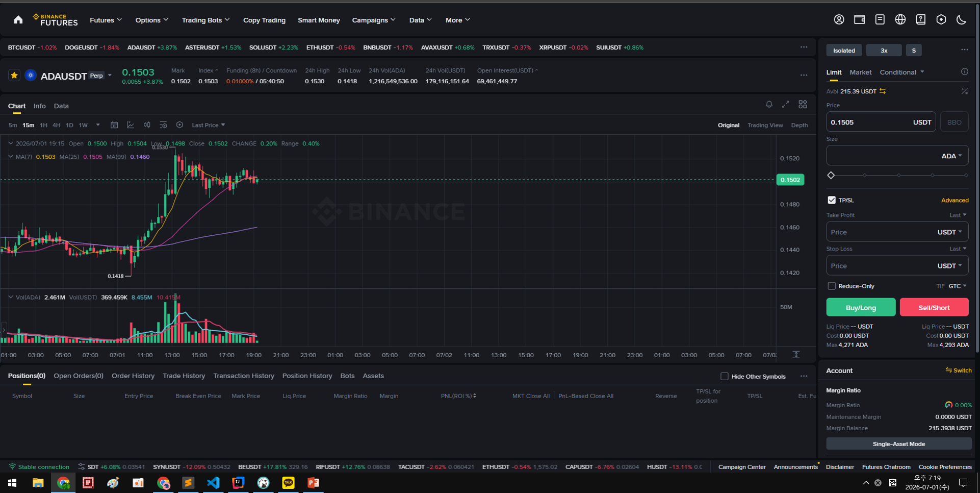This screenshot has width=980, height=493.
Task: Open the order panel more options dots
Action: tap(965, 50)
